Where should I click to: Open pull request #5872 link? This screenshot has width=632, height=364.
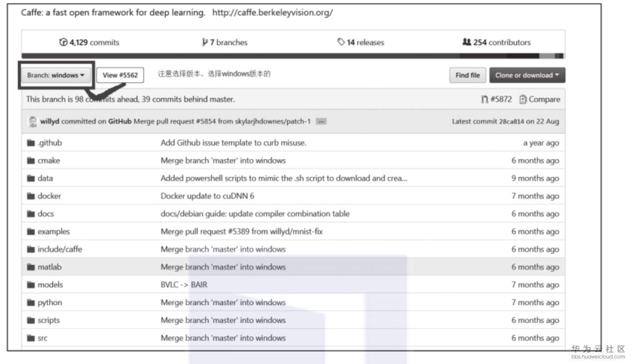pos(501,99)
